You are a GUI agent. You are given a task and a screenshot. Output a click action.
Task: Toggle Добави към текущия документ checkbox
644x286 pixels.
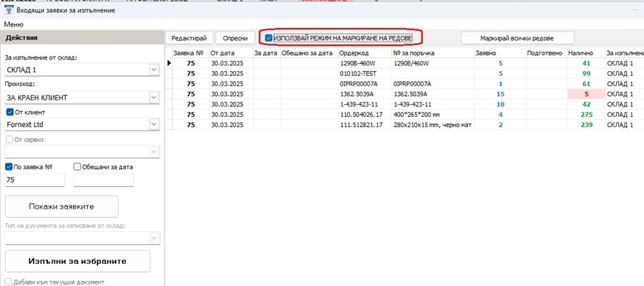[9, 282]
